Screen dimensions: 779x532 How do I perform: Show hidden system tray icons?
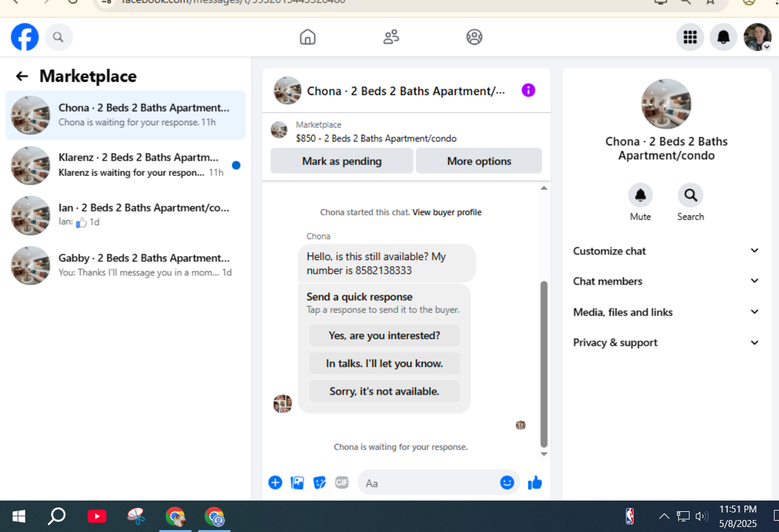(x=664, y=517)
